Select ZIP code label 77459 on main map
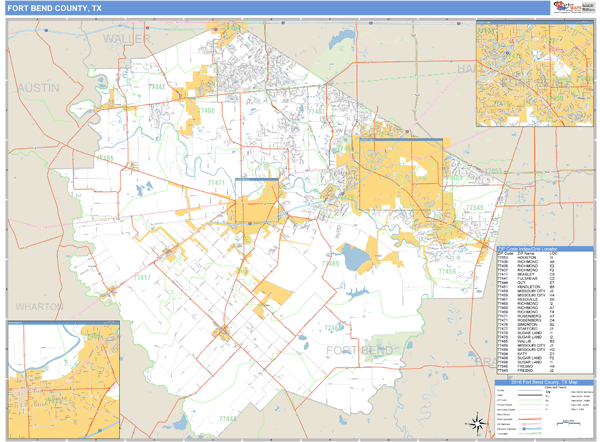Viewport: 600px width, 442px height. (x=447, y=271)
